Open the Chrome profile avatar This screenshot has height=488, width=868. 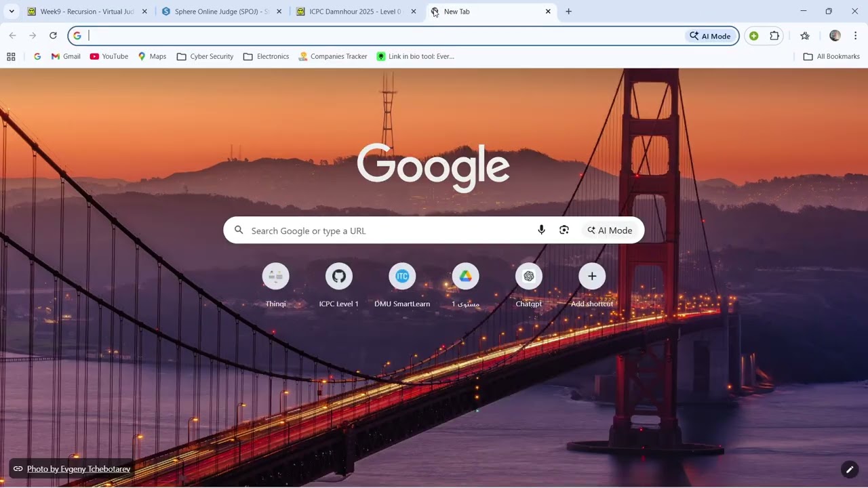[835, 36]
